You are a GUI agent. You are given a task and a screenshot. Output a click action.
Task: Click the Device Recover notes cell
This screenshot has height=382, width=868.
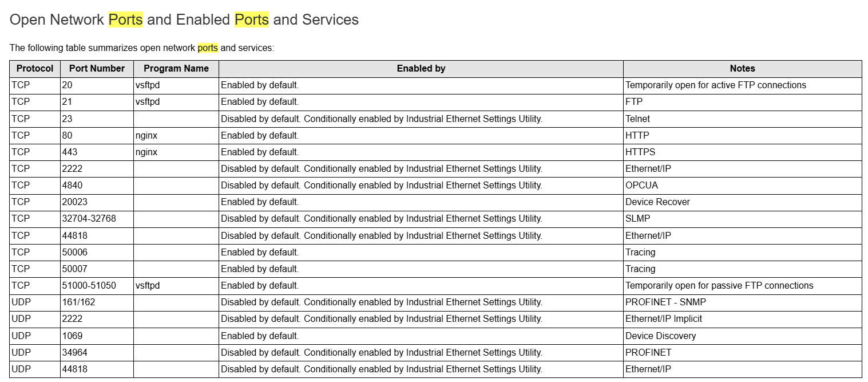(x=657, y=202)
